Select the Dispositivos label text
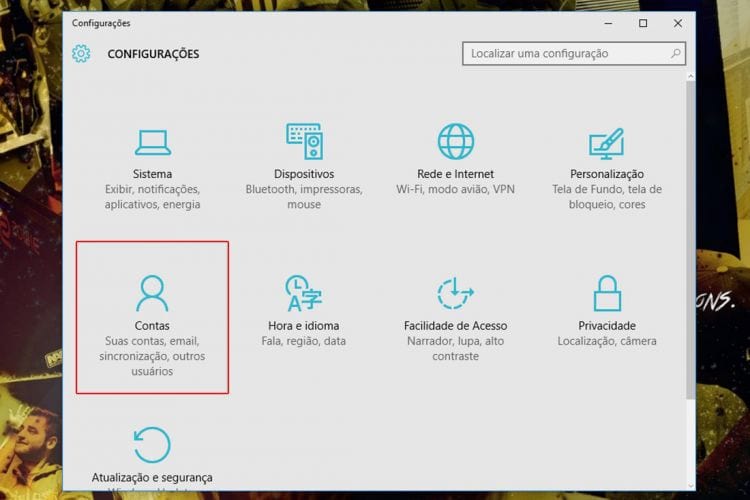The width and height of the screenshot is (750, 500). point(304,174)
